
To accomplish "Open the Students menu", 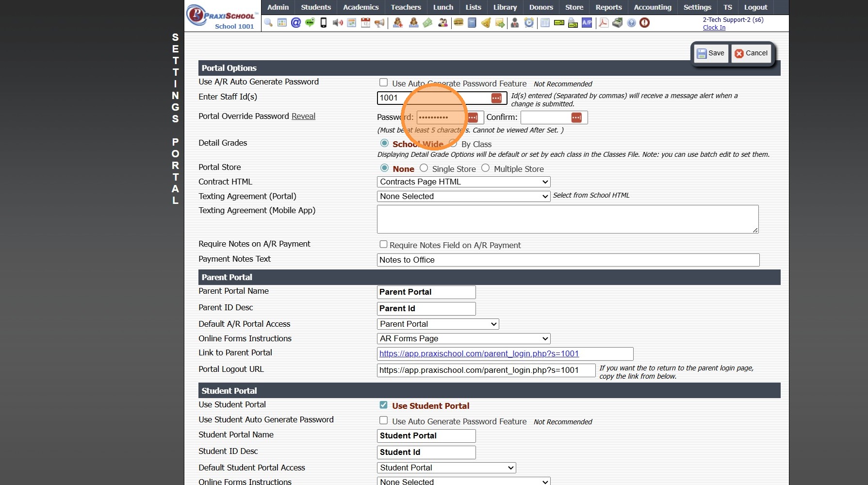I will [x=316, y=7].
